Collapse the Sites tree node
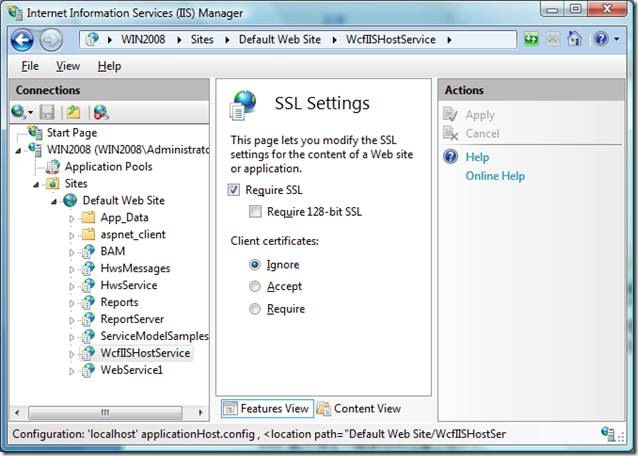Viewport: 638px width, 456px height. pos(36,185)
